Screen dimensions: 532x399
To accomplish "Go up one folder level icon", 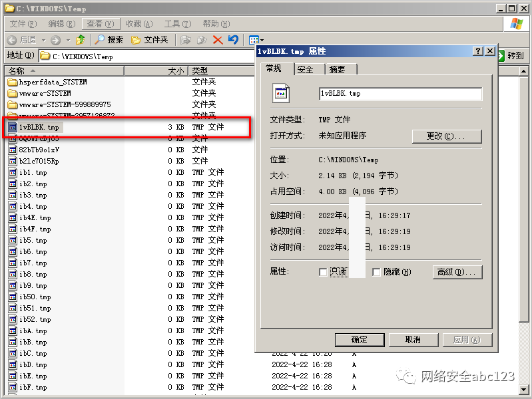I will [x=81, y=40].
